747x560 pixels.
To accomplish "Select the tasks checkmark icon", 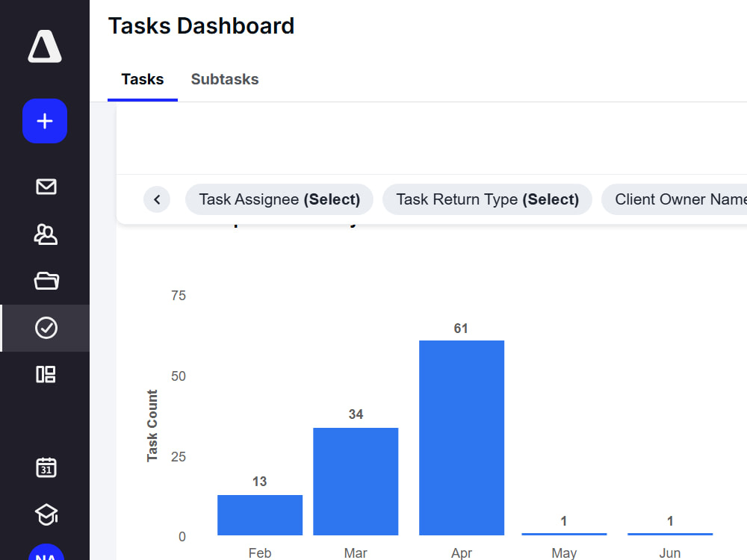I will pyautogui.click(x=46, y=328).
